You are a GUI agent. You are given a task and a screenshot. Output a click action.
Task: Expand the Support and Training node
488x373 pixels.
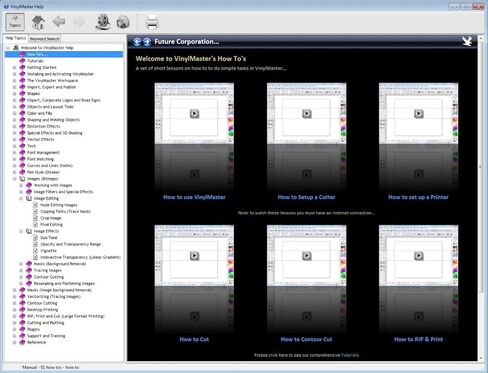(14, 336)
